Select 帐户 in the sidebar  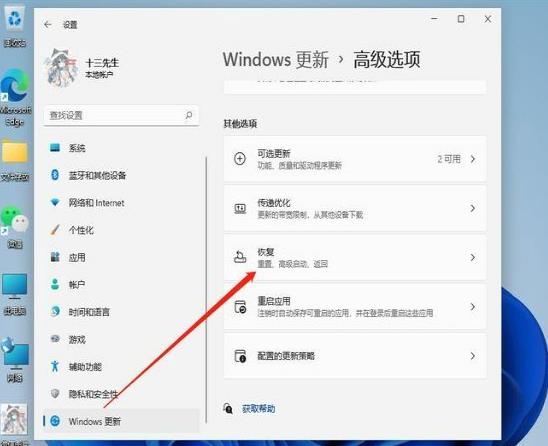point(121,285)
